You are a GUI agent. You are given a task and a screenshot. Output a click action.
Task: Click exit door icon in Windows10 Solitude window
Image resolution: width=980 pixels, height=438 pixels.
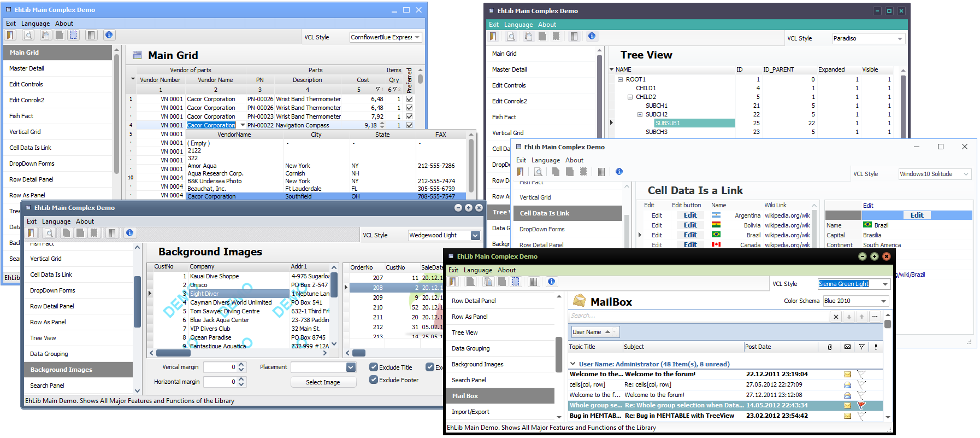[x=520, y=172]
